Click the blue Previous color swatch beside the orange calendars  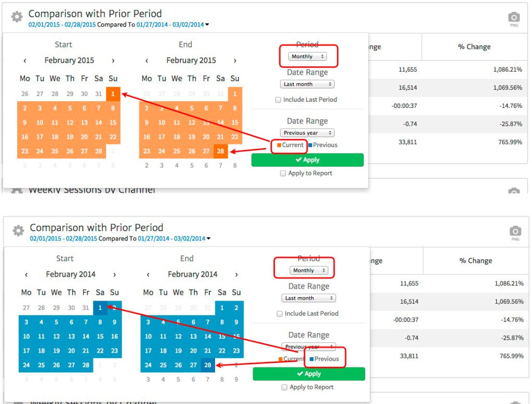(x=310, y=145)
